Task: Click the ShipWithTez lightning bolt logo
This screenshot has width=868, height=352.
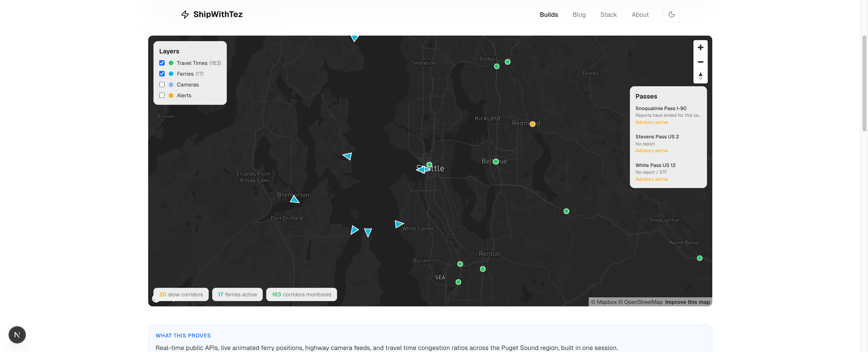Action: click(185, 14)
